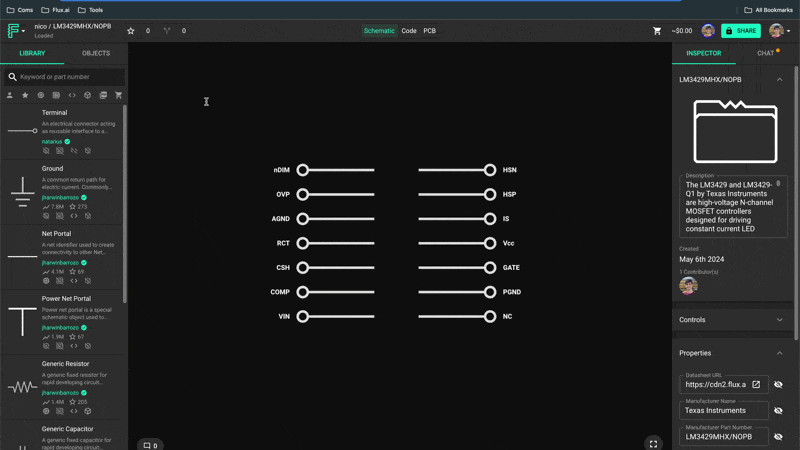Image resolution: width=800 pixels, height=450 pixels.
Task: Click the GATE pin terminal
Action: click(490, 267)
